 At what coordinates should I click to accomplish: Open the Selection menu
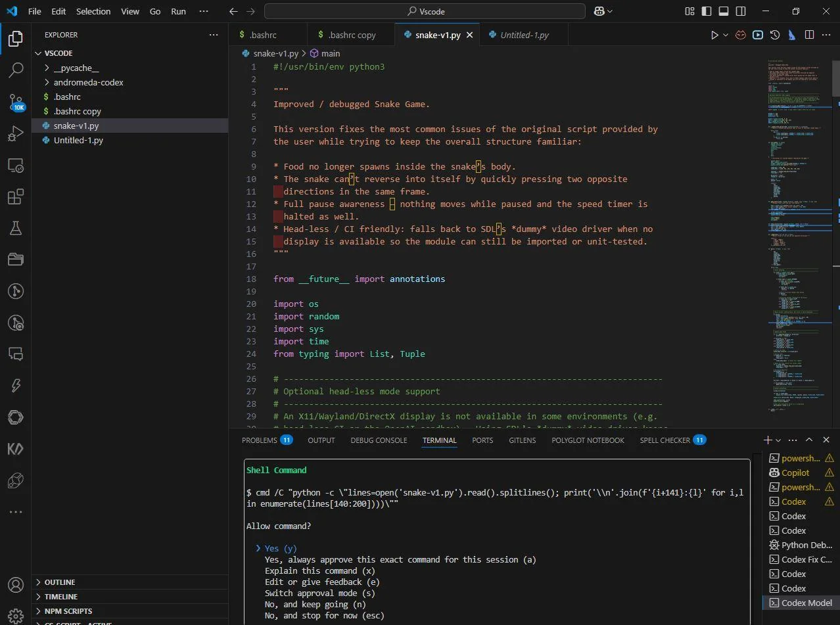[93, 11]
